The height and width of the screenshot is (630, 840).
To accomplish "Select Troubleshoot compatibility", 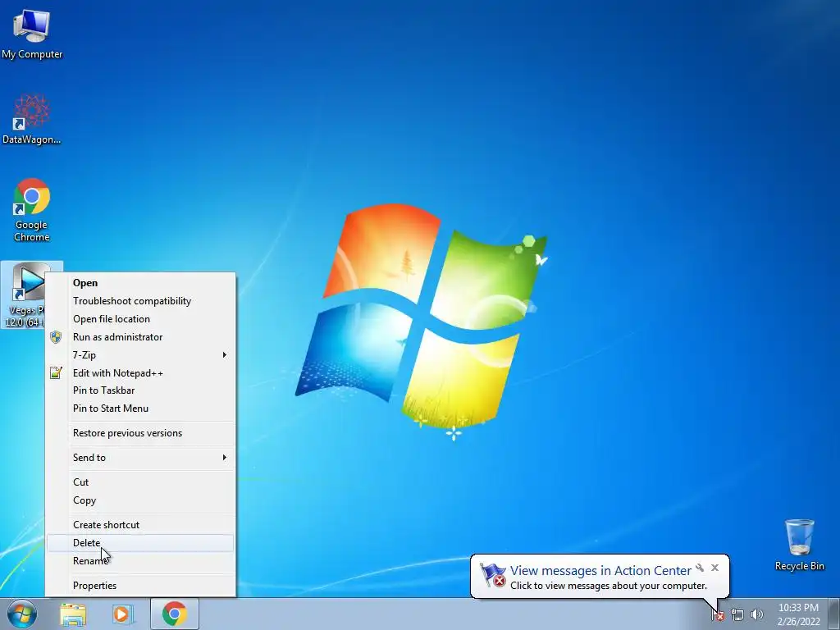I will point(140,301).
